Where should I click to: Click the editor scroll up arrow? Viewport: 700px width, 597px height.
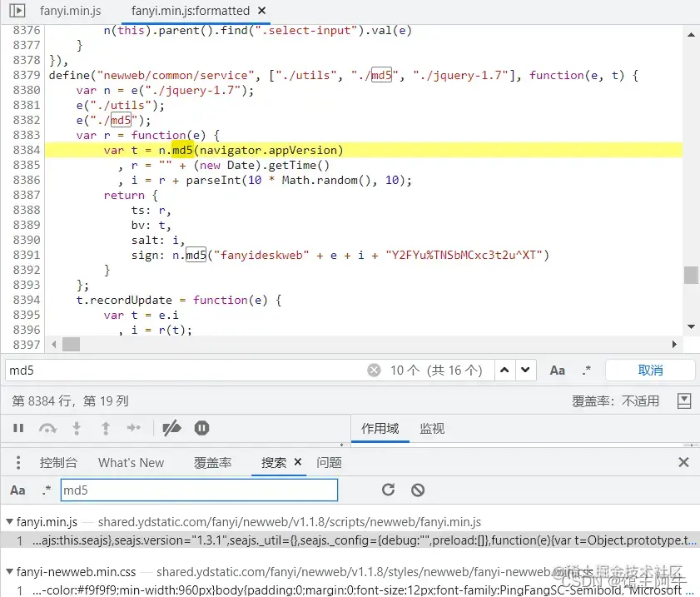tap(691, 34)
